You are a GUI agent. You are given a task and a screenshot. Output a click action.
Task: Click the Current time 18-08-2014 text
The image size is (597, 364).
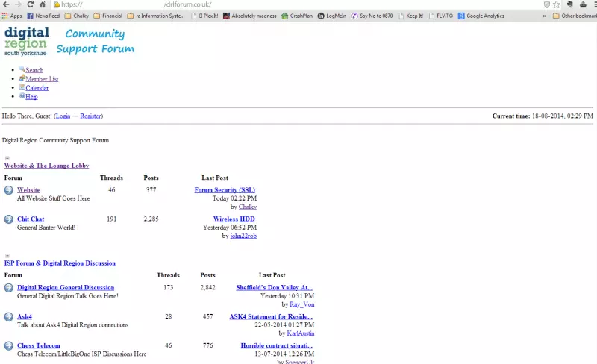(543, 116)
